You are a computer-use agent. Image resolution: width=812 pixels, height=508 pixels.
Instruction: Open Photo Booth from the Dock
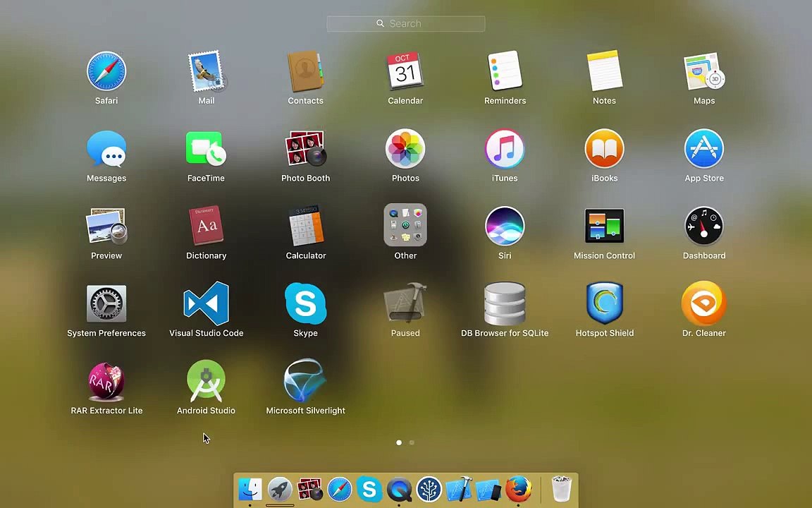[309, 490]
